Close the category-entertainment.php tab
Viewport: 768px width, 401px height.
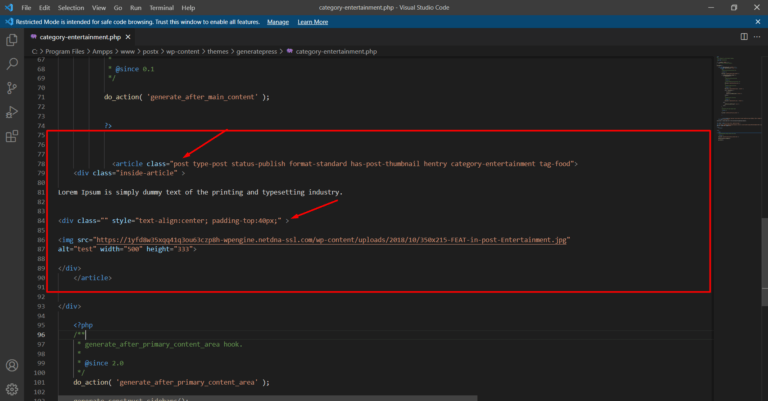[128, 37]
